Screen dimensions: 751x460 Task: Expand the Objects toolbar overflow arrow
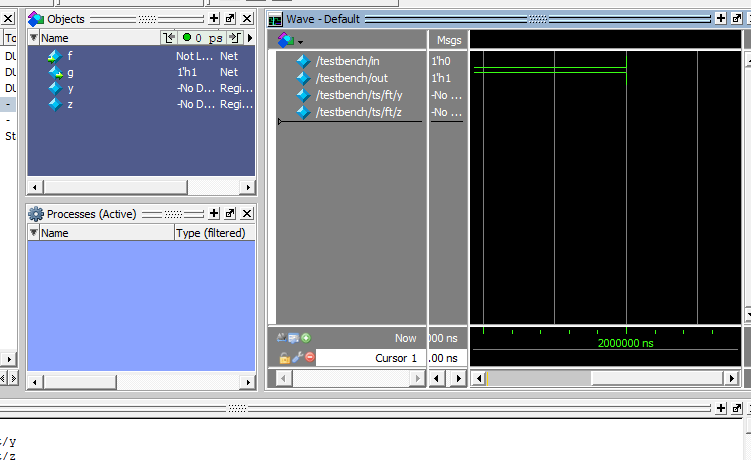pyautogui.click(x=250, y=37)
